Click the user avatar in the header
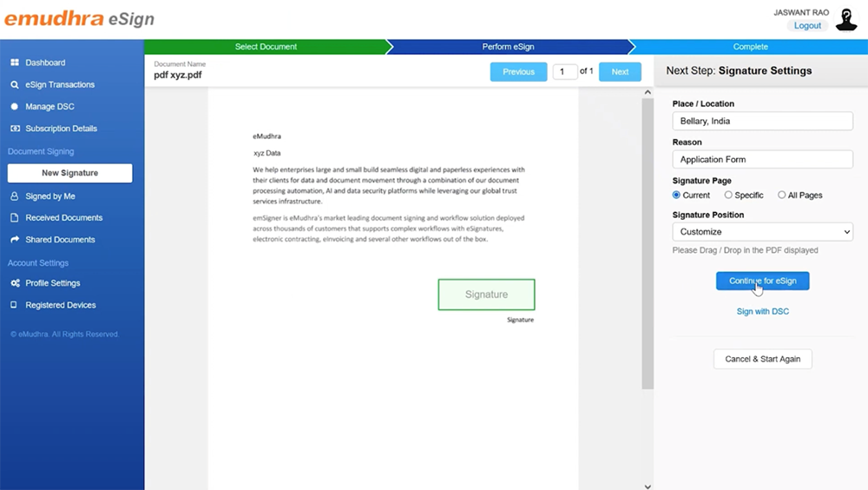 pyautogui.click(x=845, y=19)
